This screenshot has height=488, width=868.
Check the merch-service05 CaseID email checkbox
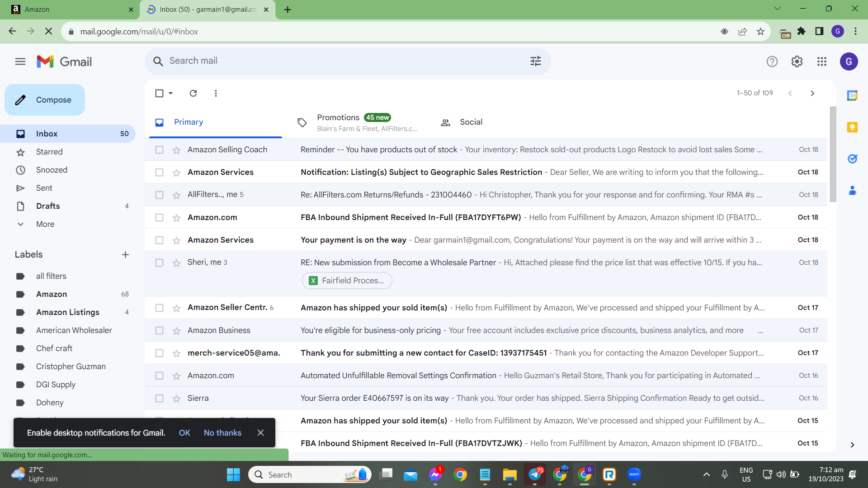[159, 353]
